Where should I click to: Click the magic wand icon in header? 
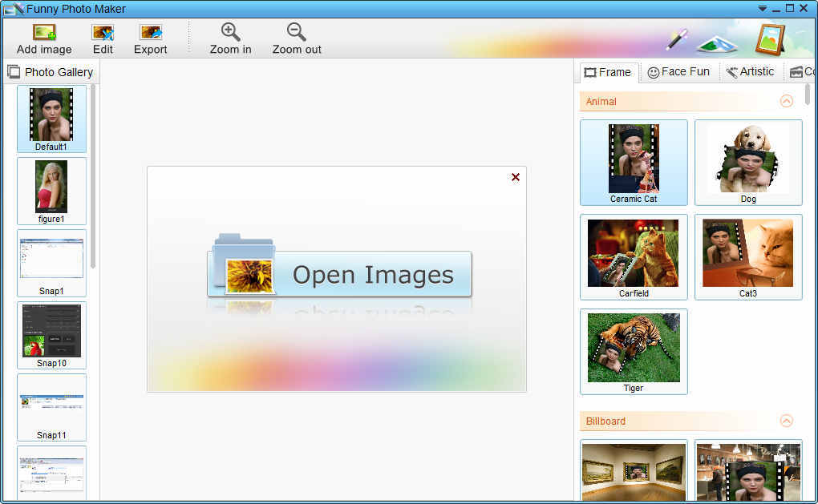[677, 39]
